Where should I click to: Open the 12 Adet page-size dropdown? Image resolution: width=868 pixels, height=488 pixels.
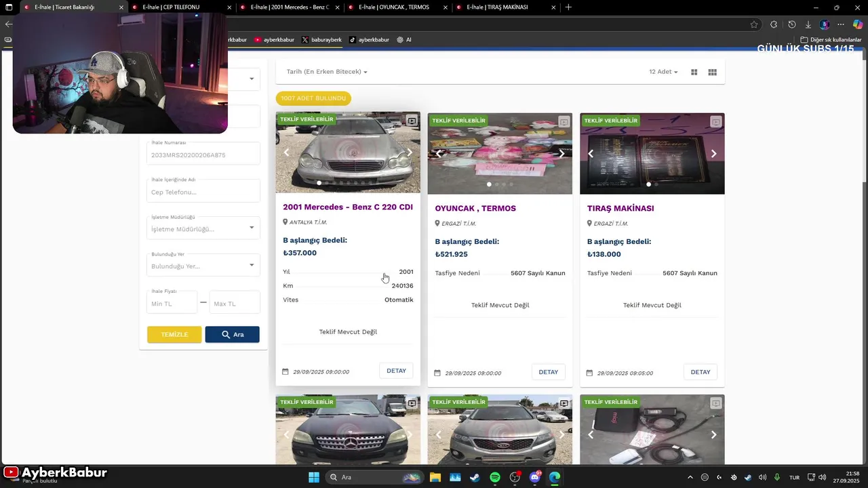pos(663,72)
